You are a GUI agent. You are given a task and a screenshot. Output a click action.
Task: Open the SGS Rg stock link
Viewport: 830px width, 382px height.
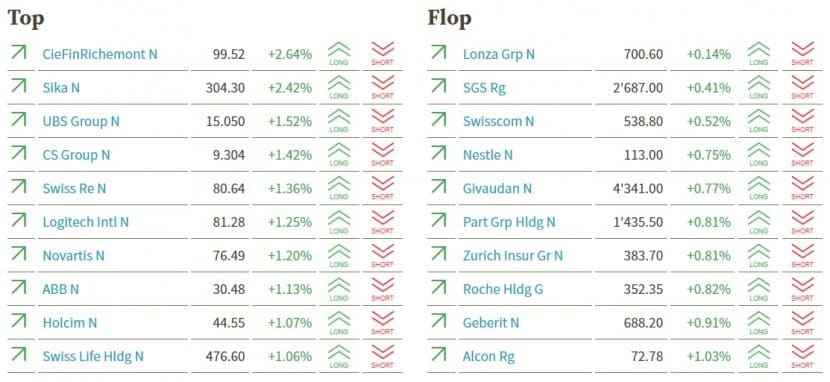pyautogui.click(x=484, y=88)
